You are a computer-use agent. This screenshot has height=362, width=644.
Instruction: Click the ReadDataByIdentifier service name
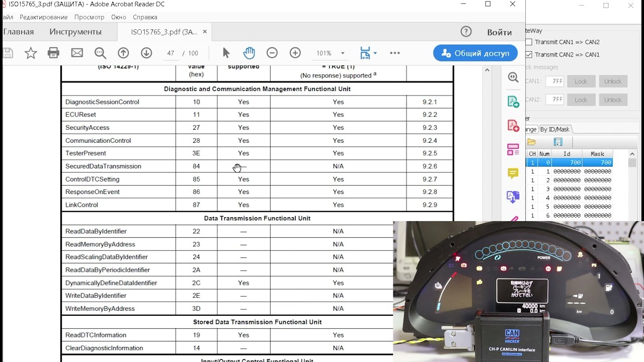(96, 231)
